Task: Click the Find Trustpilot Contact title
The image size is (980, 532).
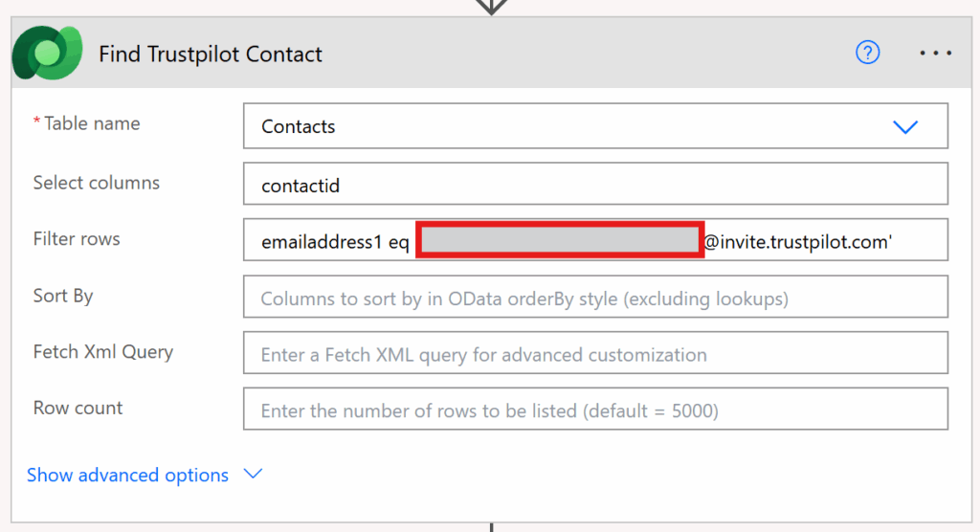Action: tap(211, 55)
